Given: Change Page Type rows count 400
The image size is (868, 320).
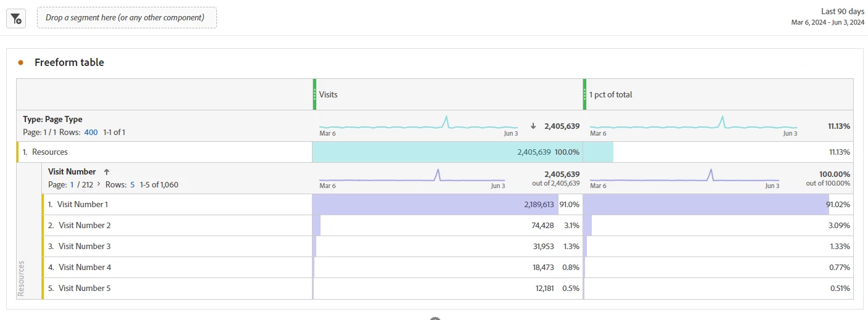Looking at the screenshot, I should click(91, 133).
